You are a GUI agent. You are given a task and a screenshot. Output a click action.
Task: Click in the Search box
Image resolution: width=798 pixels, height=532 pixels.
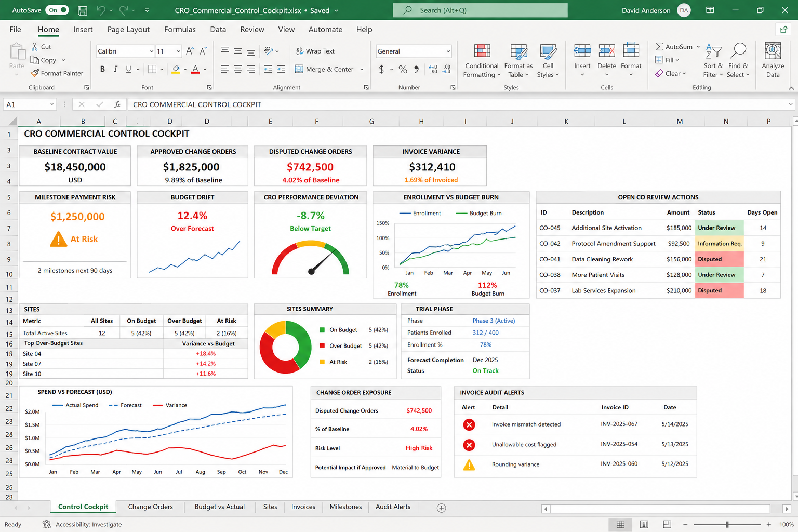coord(480,10)
